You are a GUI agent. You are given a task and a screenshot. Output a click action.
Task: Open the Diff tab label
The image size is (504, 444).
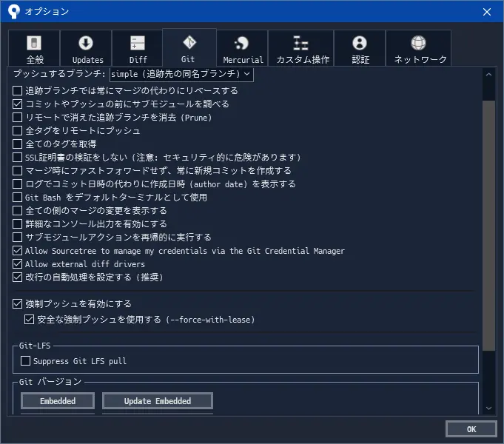pyautogui.click(x=138, y=60)
